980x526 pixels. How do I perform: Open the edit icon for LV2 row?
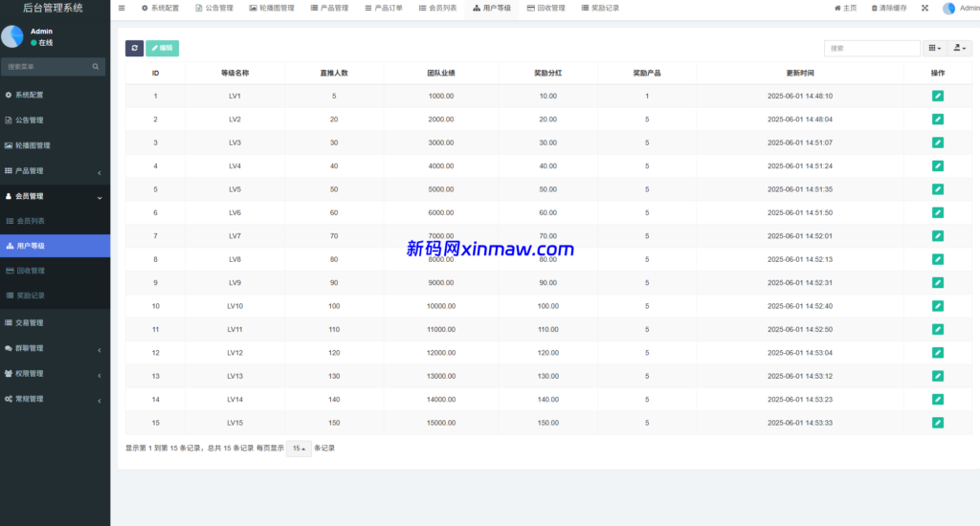(x=938, y=120)
